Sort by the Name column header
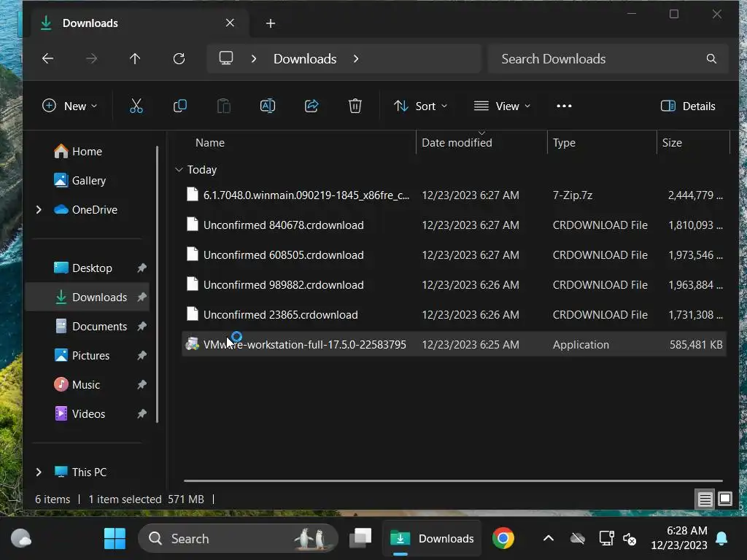Screen dimensions: 747x560 [x=209, y=143]
